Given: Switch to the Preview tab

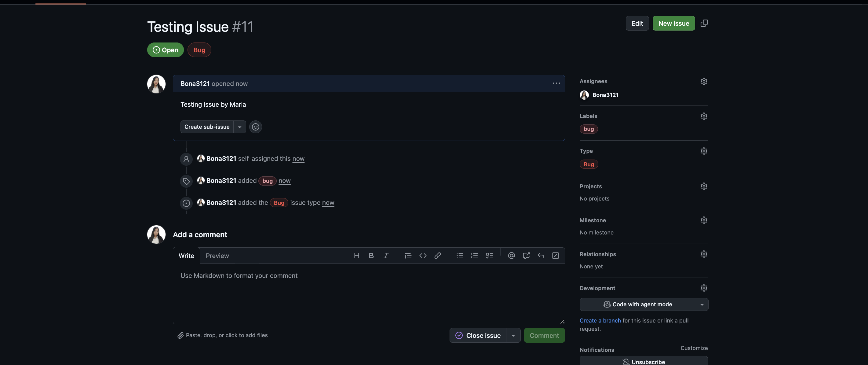Looking at the screenshot, I should coord(217,256).
